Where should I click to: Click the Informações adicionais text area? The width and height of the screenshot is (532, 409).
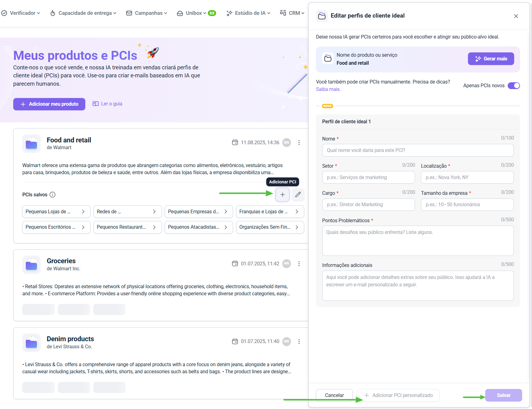[418, 286]
